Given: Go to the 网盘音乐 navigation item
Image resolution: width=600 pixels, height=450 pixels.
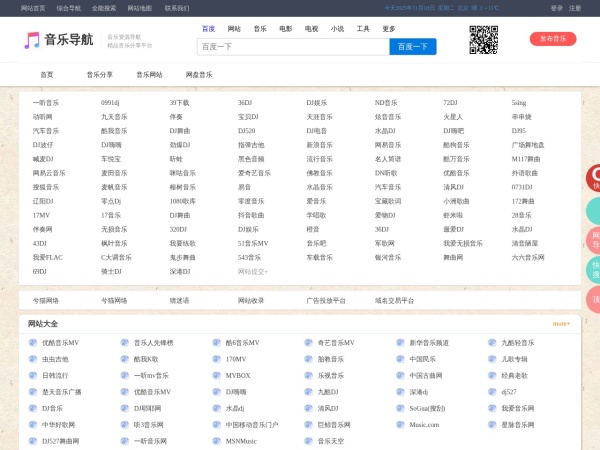Looking at the screenshot, I should tap(199, 75).
